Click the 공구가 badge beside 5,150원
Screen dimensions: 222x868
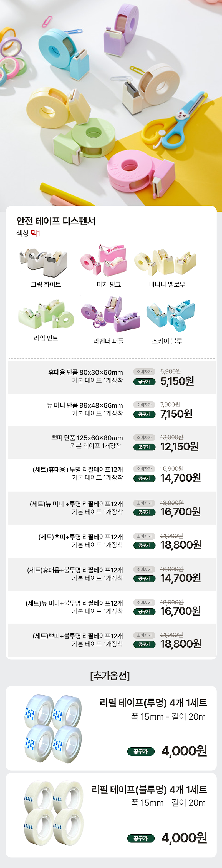point(144,381)
